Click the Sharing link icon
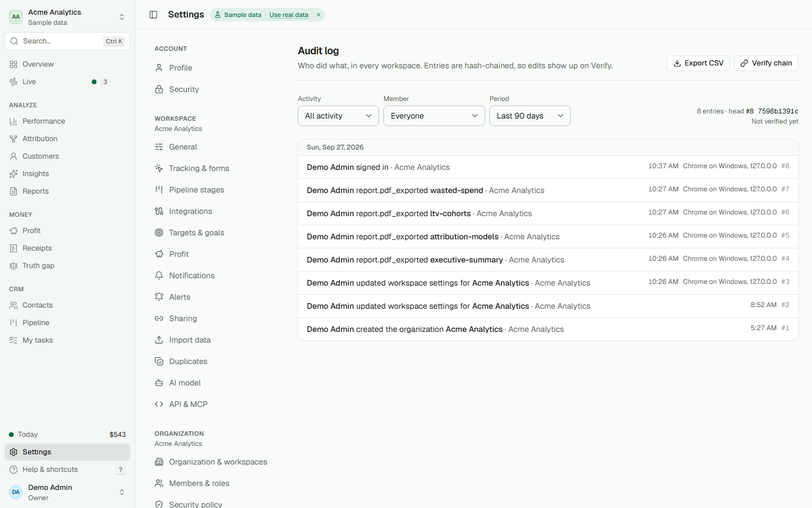Screen dimensions: 812x508 point(159,318)
